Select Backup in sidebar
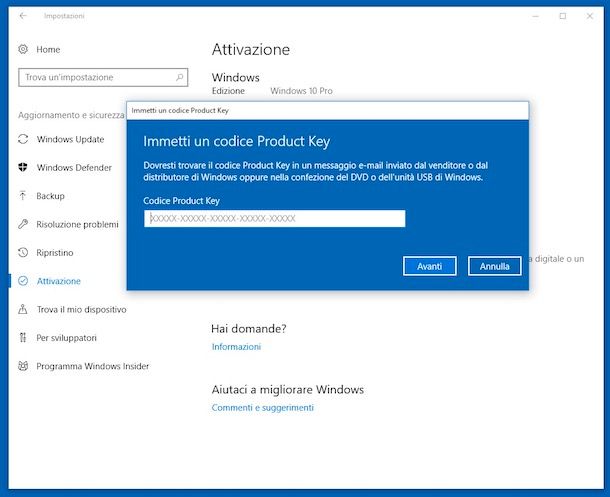Image resolution: width=610 pixels, height=497 pixels. pyautogui.click(x=50, y=196)
